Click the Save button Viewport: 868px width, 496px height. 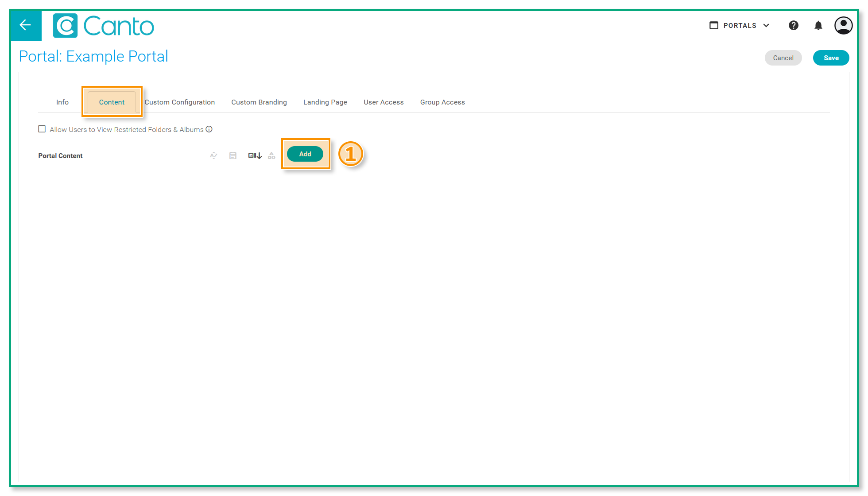tap(831, 58)
